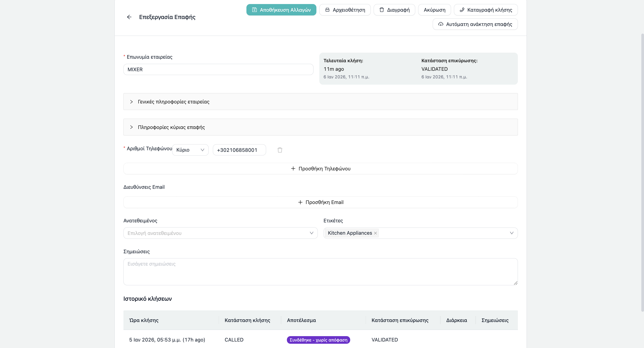
Task: Click the back arrow icon
Action: point(129,17)
